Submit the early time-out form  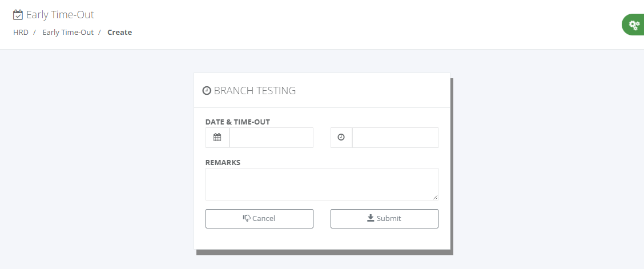click(x=384, y=219)
